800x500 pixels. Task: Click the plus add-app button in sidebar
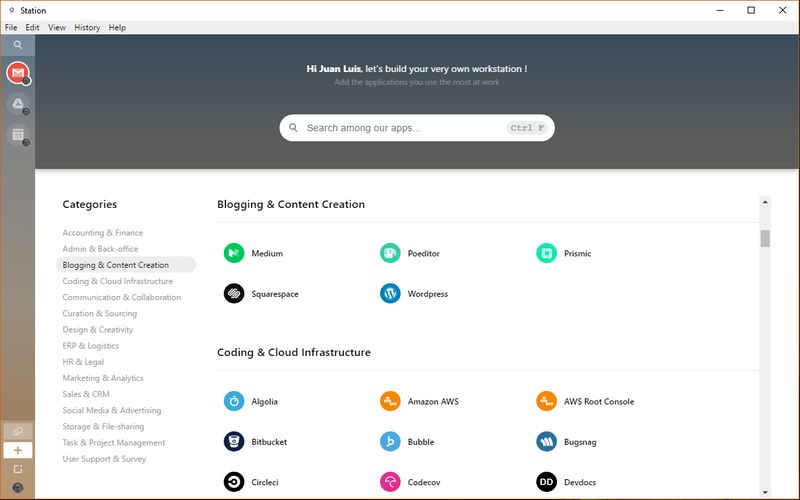(18, 450)
